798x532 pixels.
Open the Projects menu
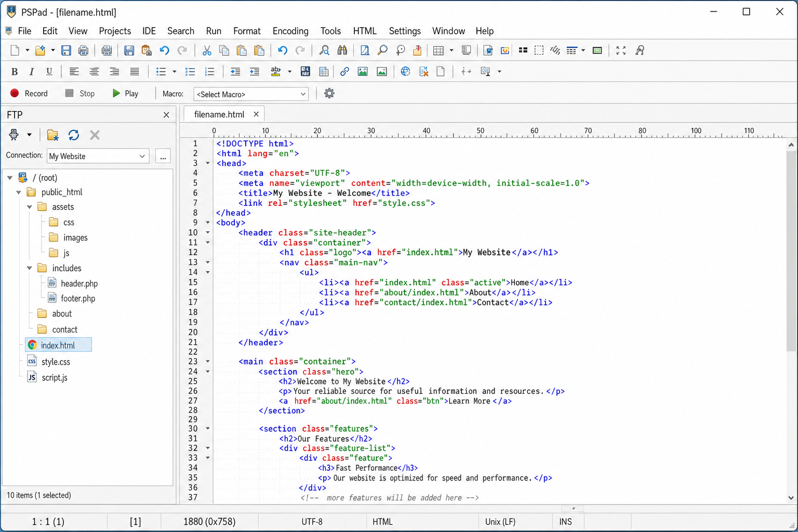(x=115, y=31)
